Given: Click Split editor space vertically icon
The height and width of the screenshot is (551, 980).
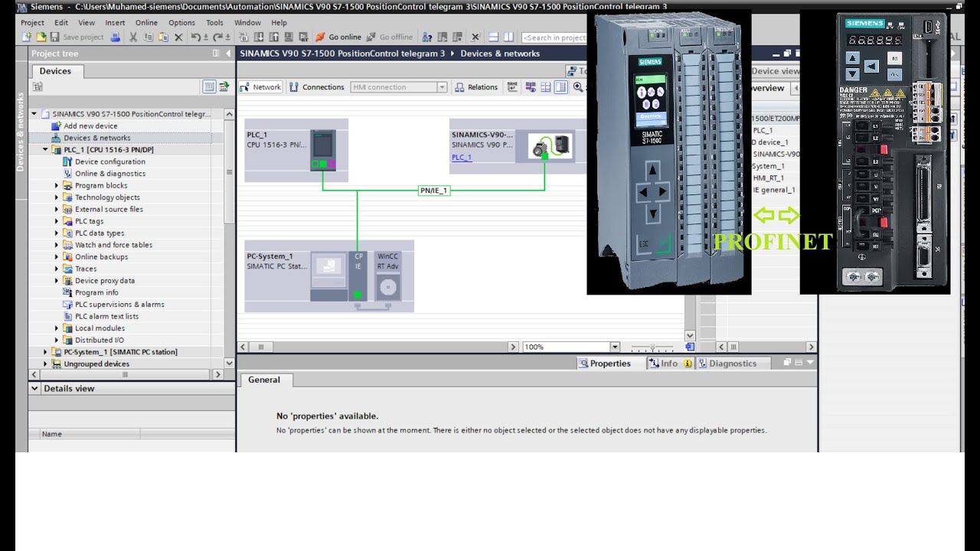Looking at the screenshot, I should (508, 37).
